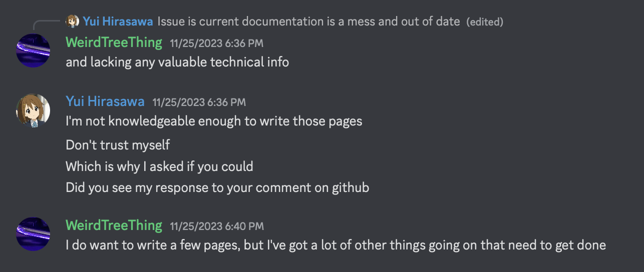Click the 11/25/2023 6:40 PM timestamp

pos(217,226)
